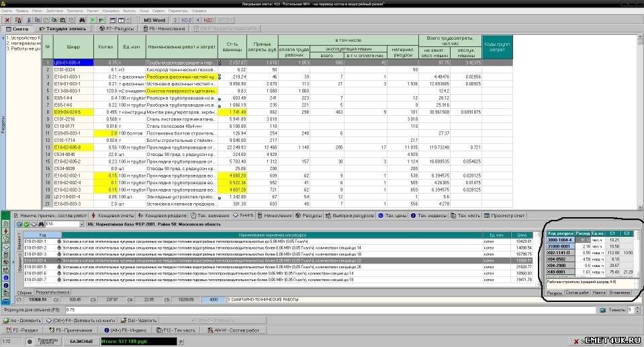Toggle the КС-2 toolbar button
This screenshot has width=644, height=347.
point(187,20)
